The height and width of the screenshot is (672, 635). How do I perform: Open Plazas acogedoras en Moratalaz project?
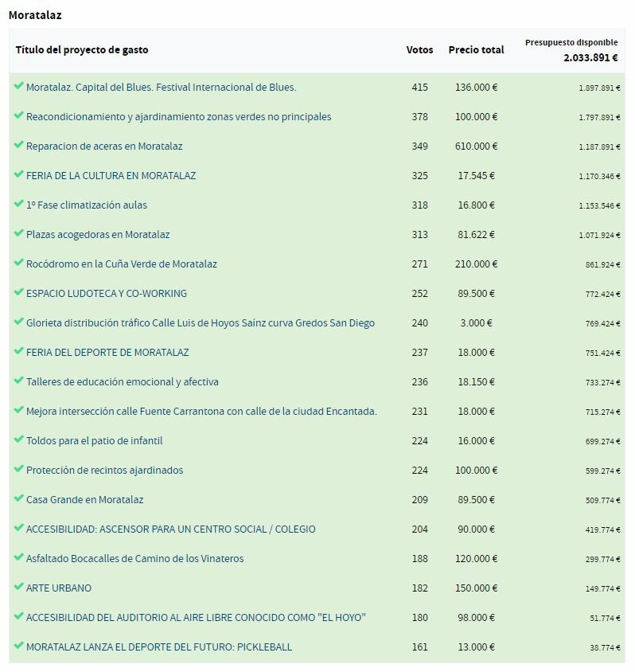98,235
